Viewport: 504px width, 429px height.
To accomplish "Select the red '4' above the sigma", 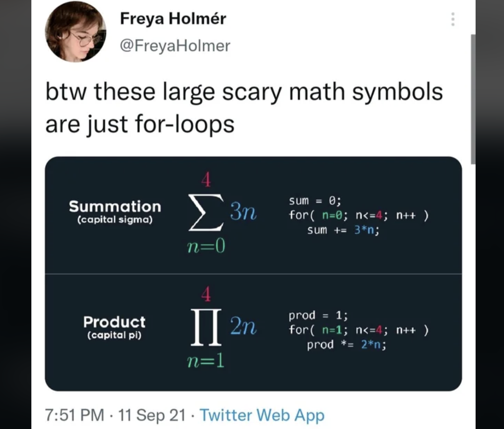I will pyautogui.click(x=206, y=180).
